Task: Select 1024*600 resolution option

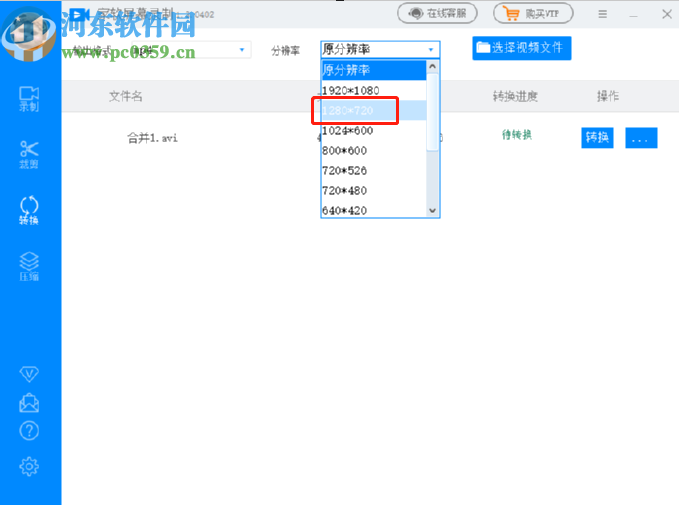Action: pyautogui.click(x=374, y=130)
